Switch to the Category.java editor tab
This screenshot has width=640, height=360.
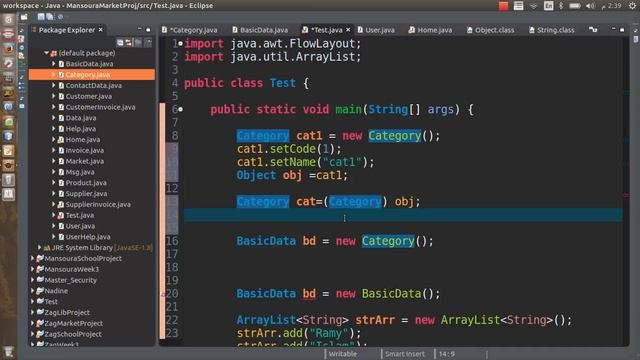[x=190, y=30]
